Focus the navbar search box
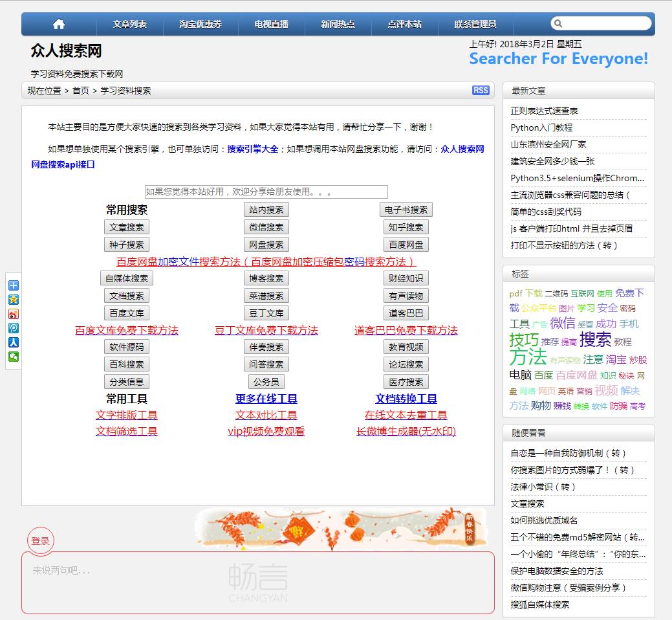This screenshot has height=620, width=672. (x=601, y=23)
